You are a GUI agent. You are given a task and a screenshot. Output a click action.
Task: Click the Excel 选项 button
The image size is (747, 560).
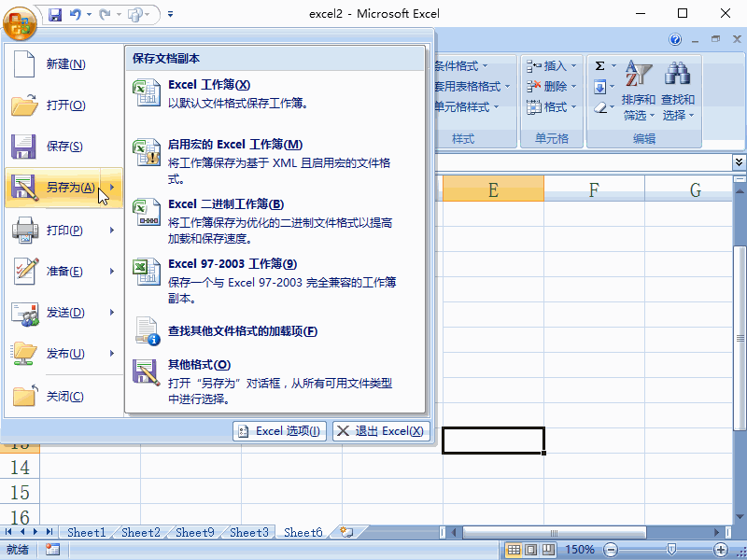pos(279,431)
